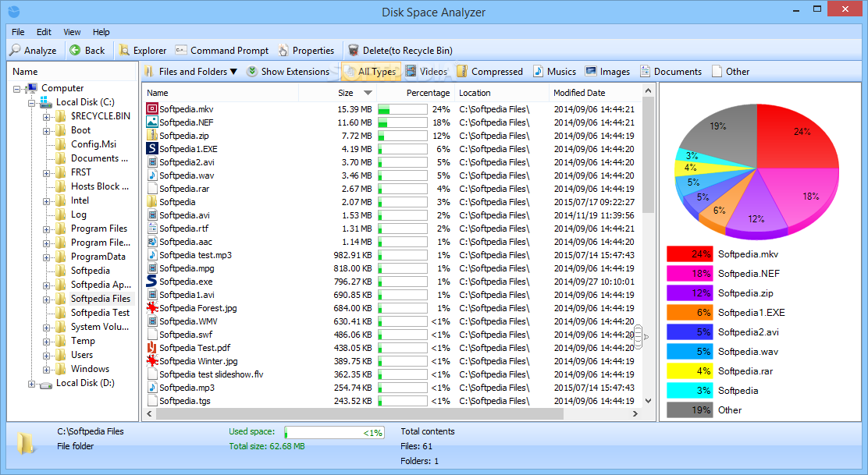Sort list by Name column header

[221, 93]
